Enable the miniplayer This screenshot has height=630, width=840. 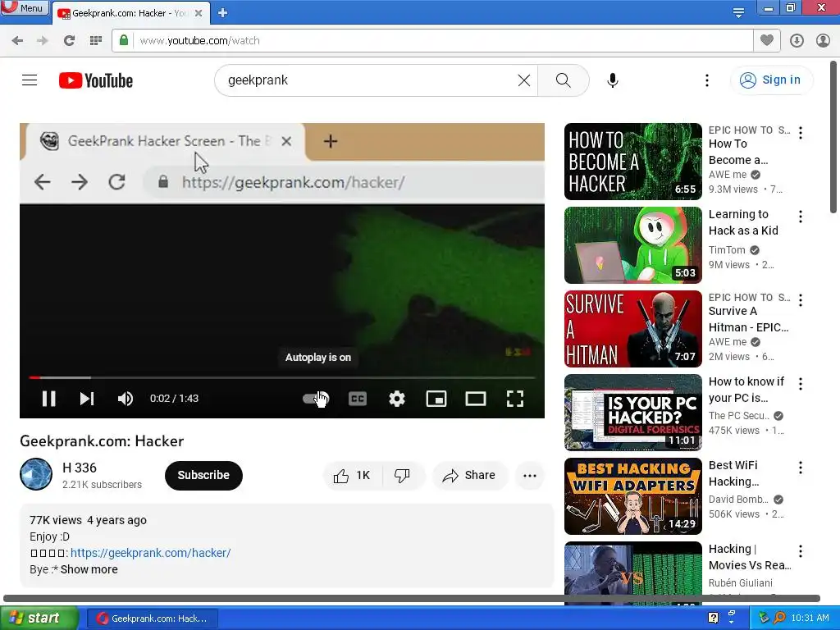pyautogui.click(x=436, y=399)
